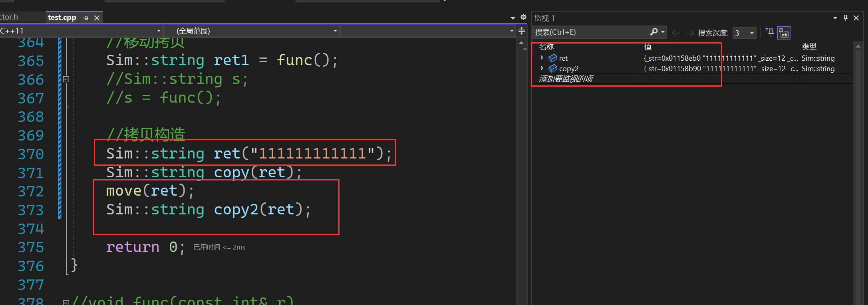Click the 监视 1 panel title

point(544,18)
